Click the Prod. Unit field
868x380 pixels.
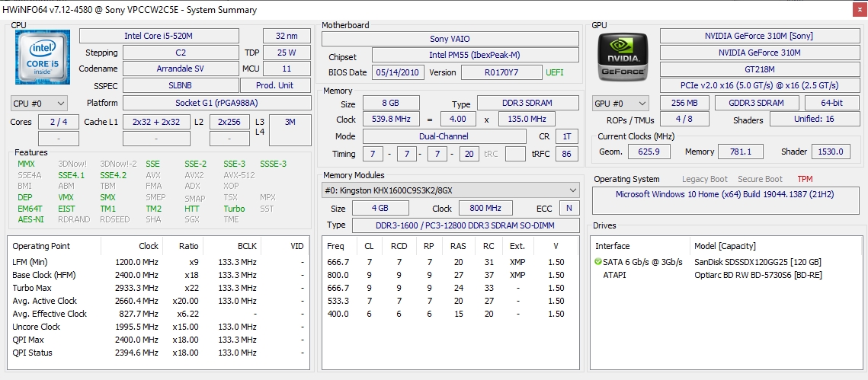tap(276, 86)
